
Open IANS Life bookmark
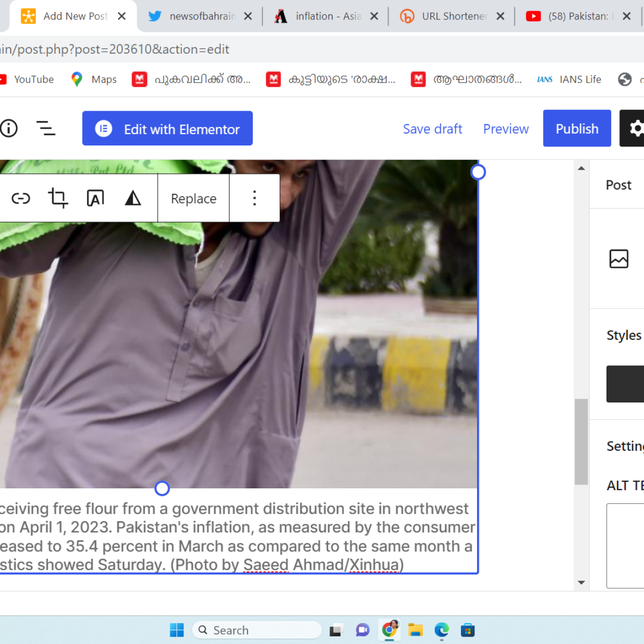click(x=569, y=79)
